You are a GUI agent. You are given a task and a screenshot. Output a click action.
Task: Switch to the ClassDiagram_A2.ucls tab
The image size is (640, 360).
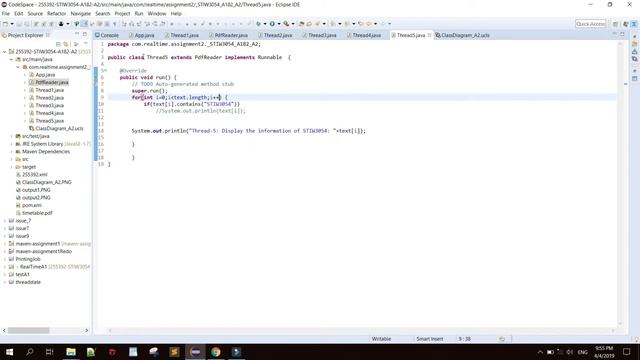(462, 36)
